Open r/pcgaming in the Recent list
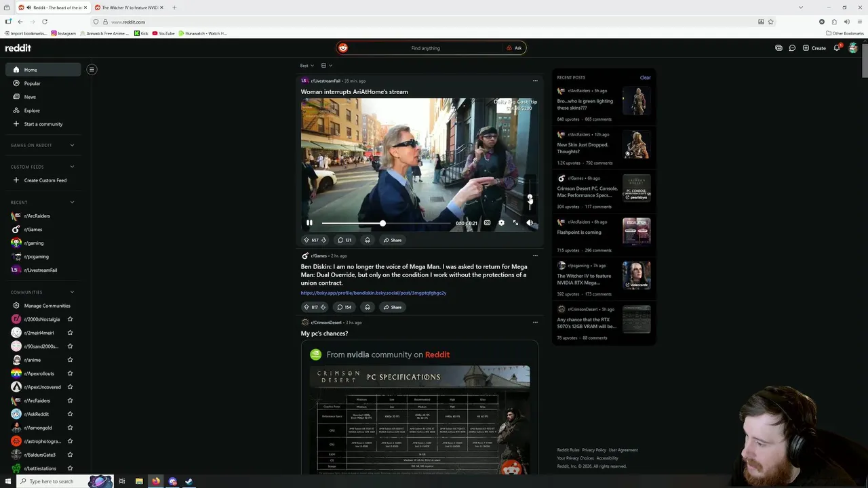The image size is (868, 488). [43, 256]
